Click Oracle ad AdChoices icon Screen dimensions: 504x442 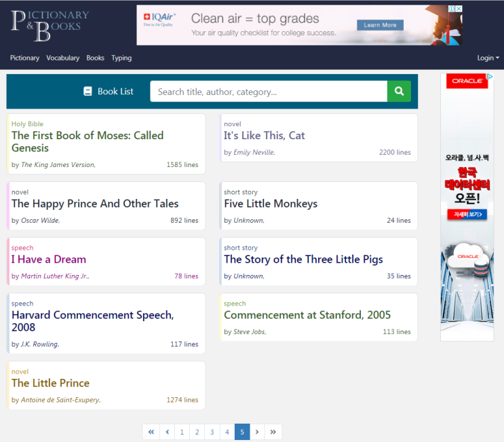[x=490, y=77]
